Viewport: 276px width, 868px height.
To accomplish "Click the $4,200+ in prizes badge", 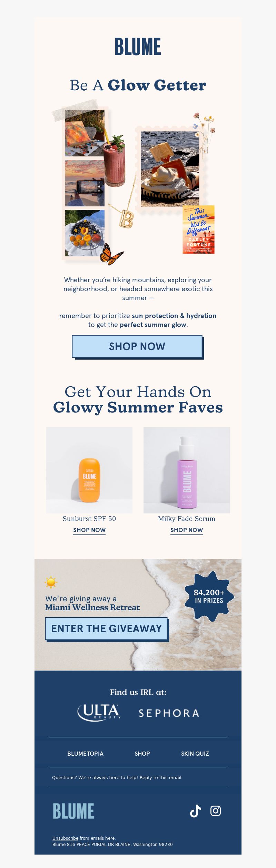I will coord(209,596).
